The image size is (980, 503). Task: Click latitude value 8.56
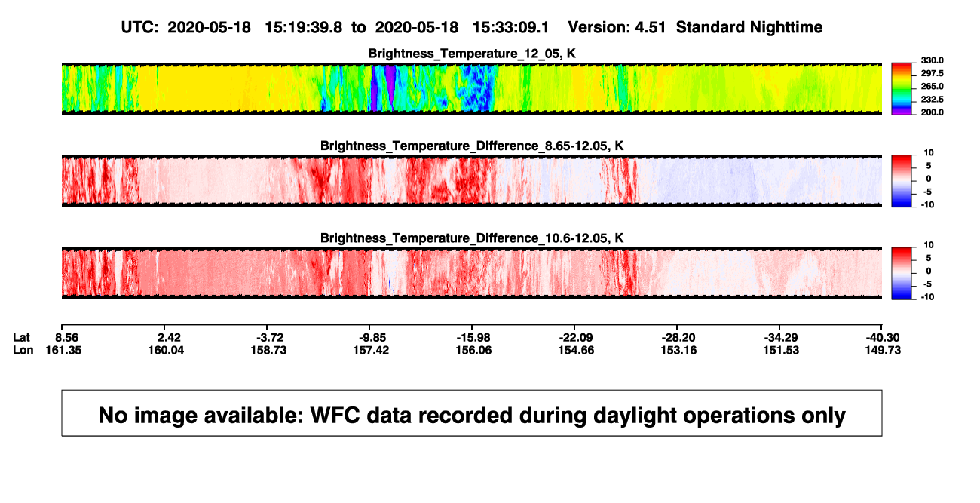68,336
